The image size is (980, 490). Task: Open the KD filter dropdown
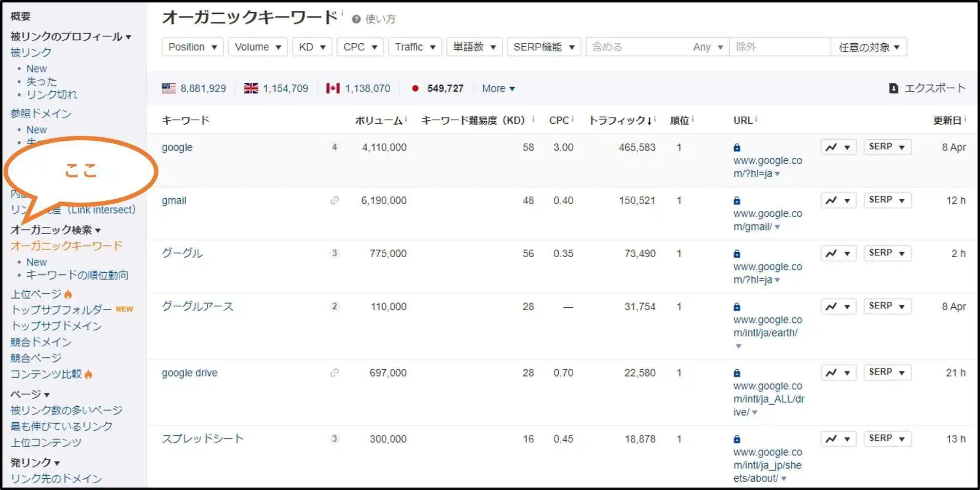click(x=312, y=47)
